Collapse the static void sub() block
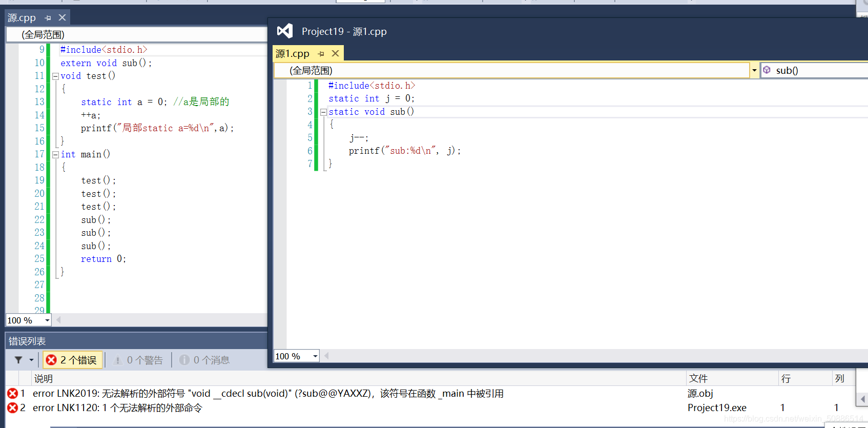Image resolution: width=868 pixels, height=428 pixels. coord(323,112)
